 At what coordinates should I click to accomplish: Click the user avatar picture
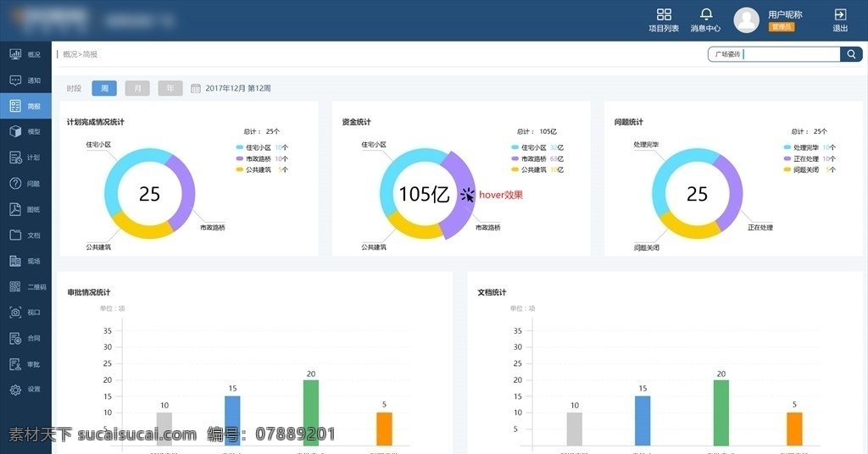click(746, 20)
